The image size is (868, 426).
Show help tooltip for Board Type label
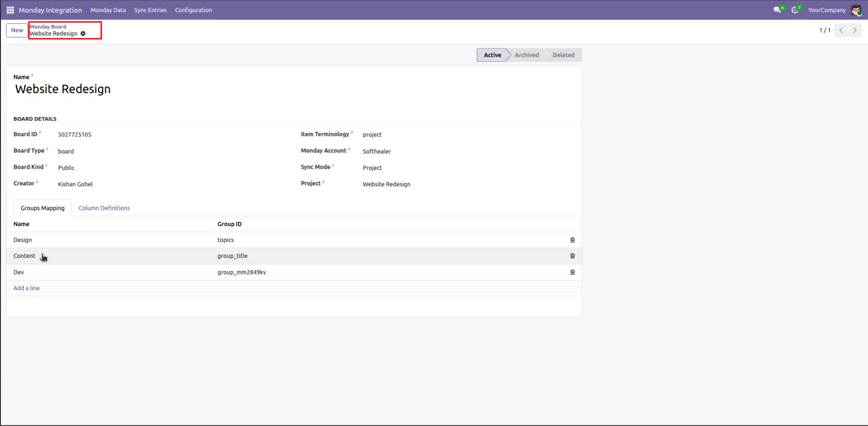47,149
